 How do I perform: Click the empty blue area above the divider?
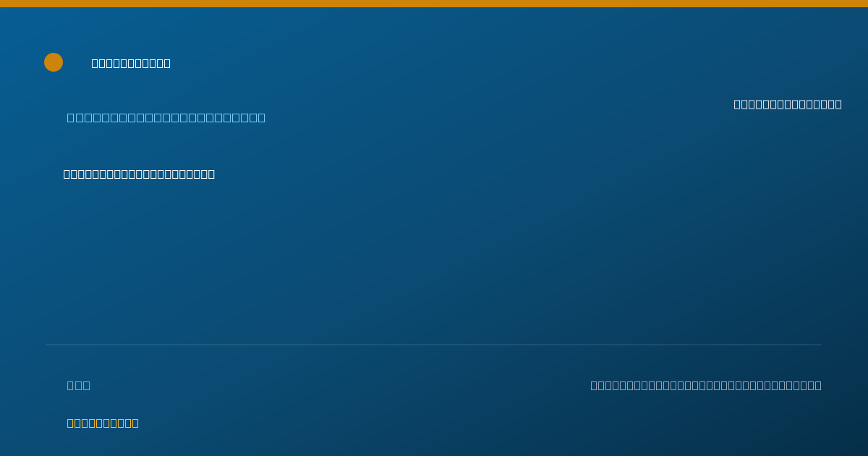(x=434, y=261)
